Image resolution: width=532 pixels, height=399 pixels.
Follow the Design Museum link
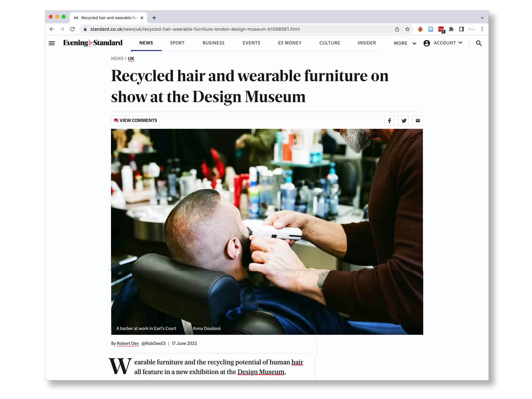pyautogui.click(x=261, y=372)
